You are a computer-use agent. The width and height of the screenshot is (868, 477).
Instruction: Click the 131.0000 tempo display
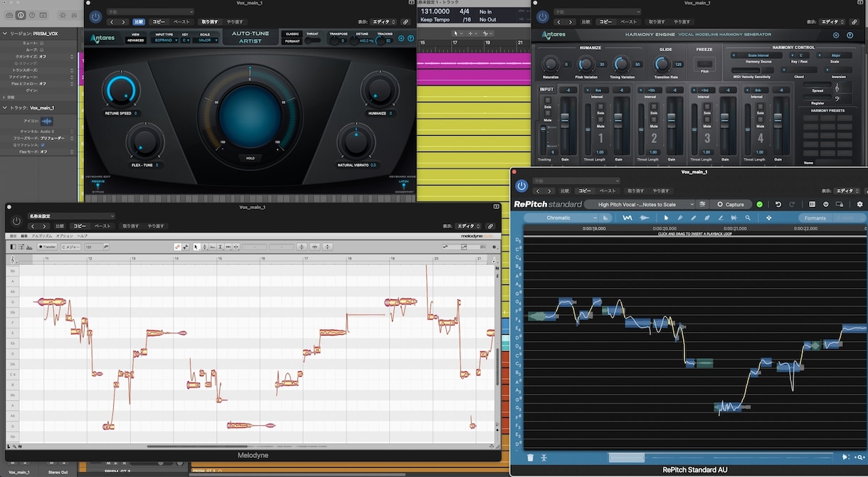click(x=435, y=12)
